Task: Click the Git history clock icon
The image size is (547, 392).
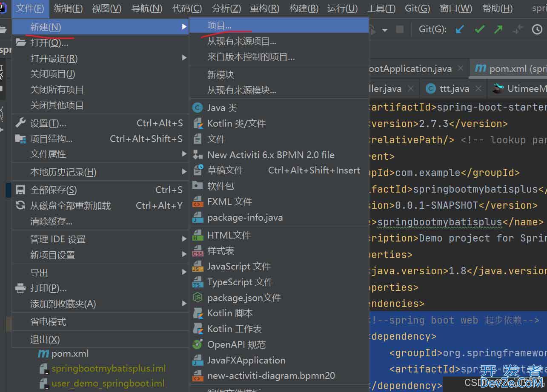Action: point(537,29)
